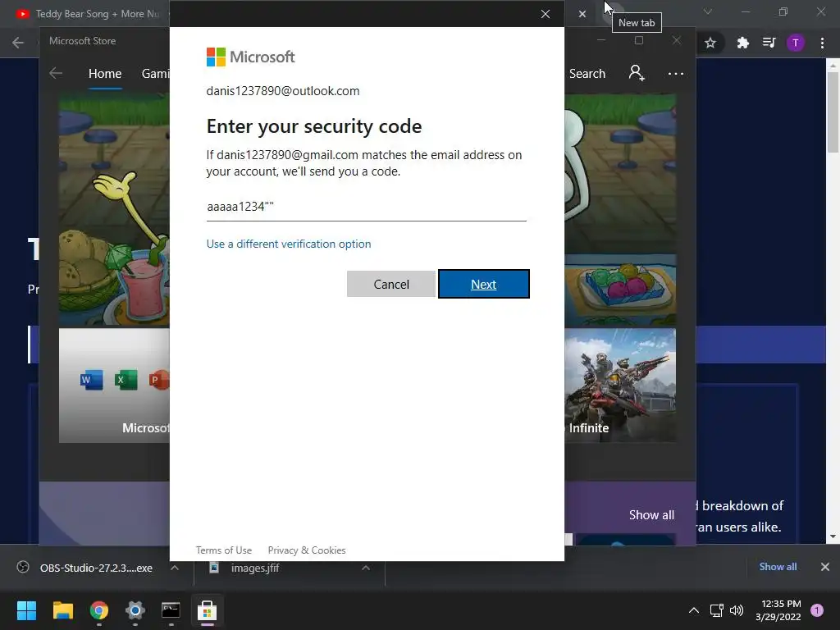840x630 pixels.
Task: Open the Microsoft Office apps tile
Action: (x=114, y=386)
